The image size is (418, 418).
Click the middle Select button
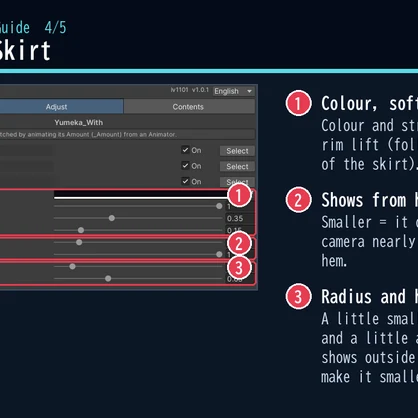coord(237,166)
